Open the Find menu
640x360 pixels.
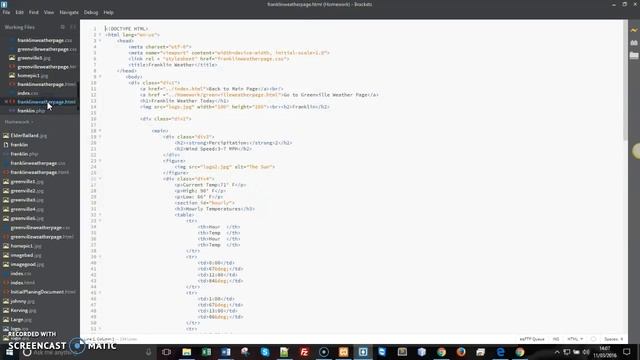(x=33, y=13)
